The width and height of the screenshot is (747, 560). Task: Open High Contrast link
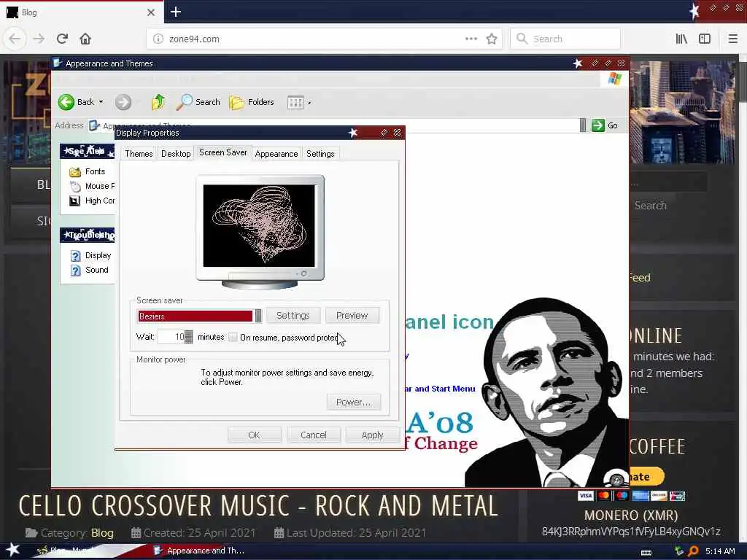coord(92,201)
